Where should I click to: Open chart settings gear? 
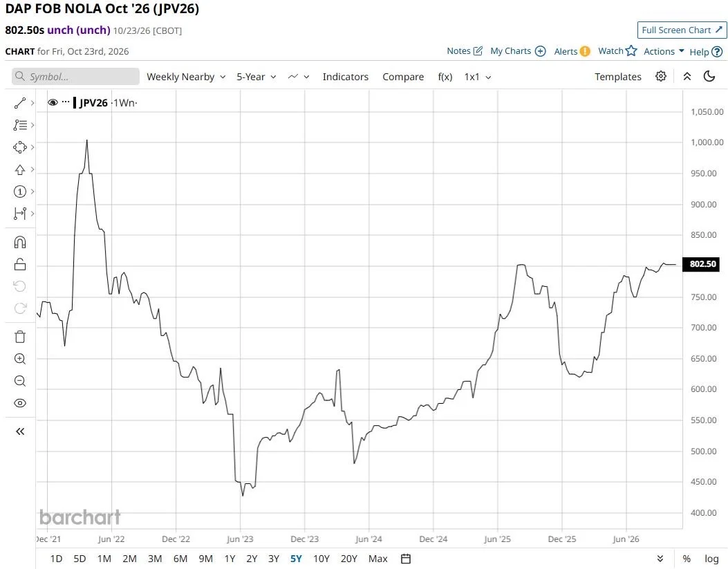coord(661,76)
